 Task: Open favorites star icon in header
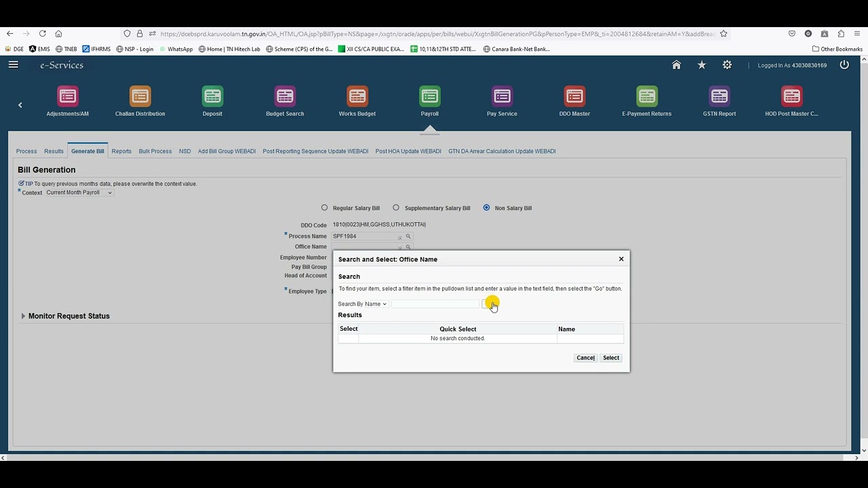coord(702,65)
